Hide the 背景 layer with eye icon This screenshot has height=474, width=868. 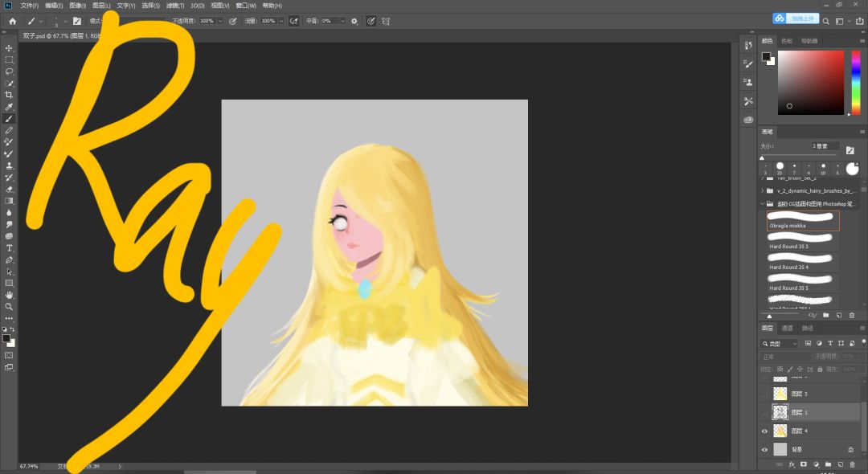tap(764, 449)
